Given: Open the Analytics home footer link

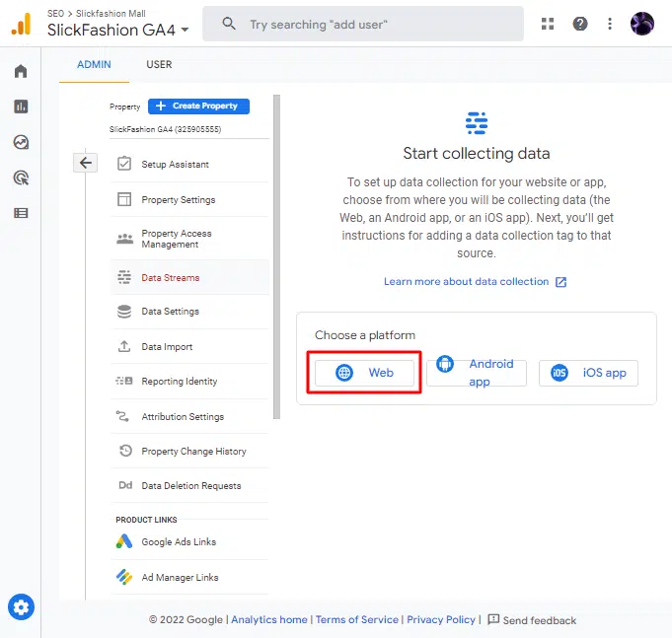Looking at the screenshot, I should click(269, 619).
